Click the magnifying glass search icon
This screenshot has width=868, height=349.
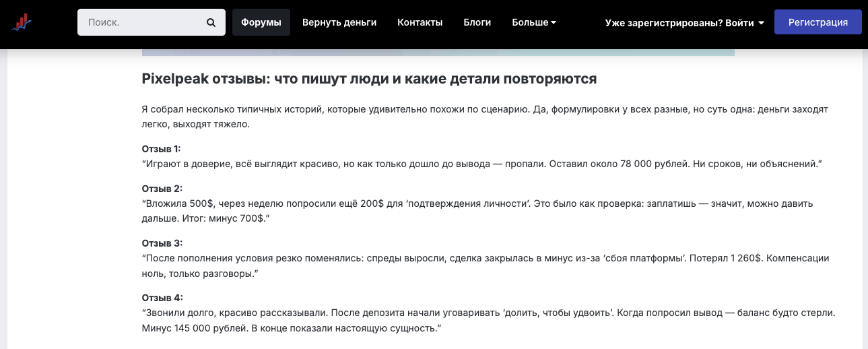[x=211, y=22]
